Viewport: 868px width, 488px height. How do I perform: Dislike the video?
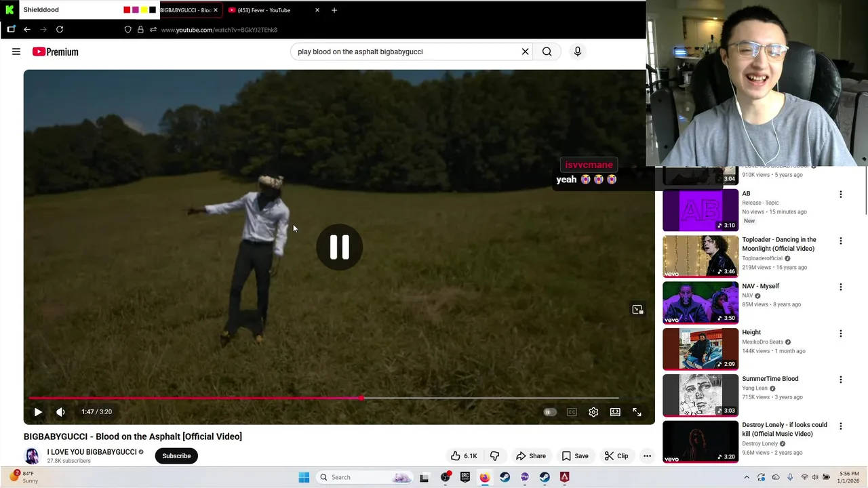494,456
